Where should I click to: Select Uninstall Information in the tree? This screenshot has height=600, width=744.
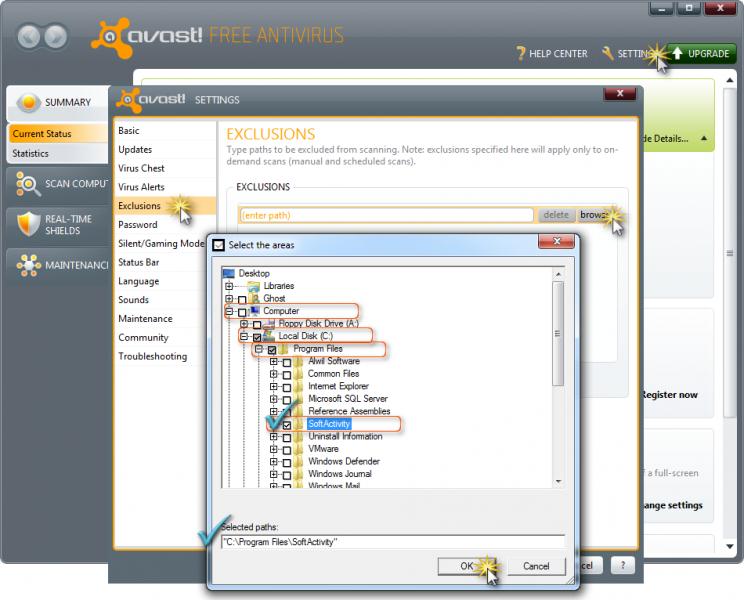pyautogui.click(x=345, y=436)
